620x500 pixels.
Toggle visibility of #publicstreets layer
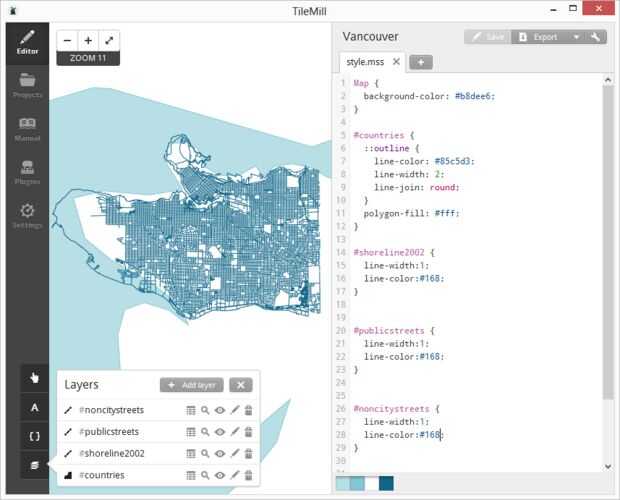pyautogui.click(x=220, y=432)
